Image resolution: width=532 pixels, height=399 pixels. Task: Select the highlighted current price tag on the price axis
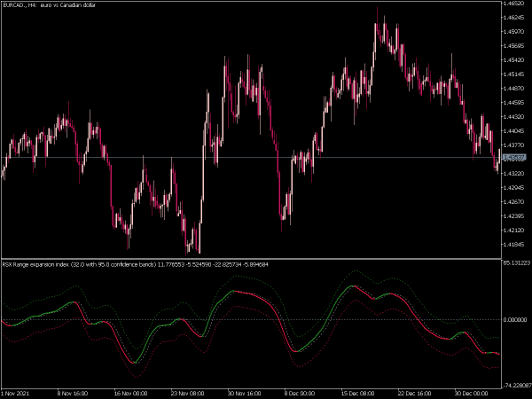[514, 158]
